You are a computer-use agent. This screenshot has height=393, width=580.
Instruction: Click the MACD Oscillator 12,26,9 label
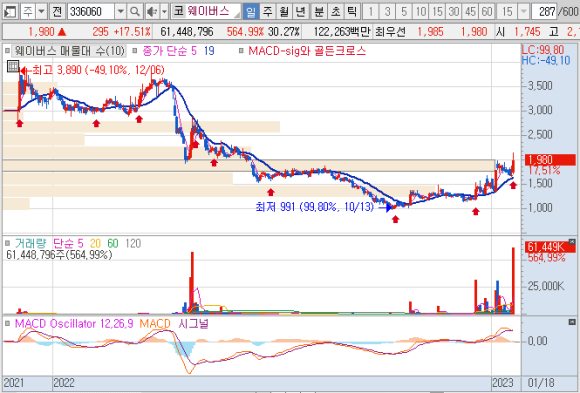tap(74, 324)
